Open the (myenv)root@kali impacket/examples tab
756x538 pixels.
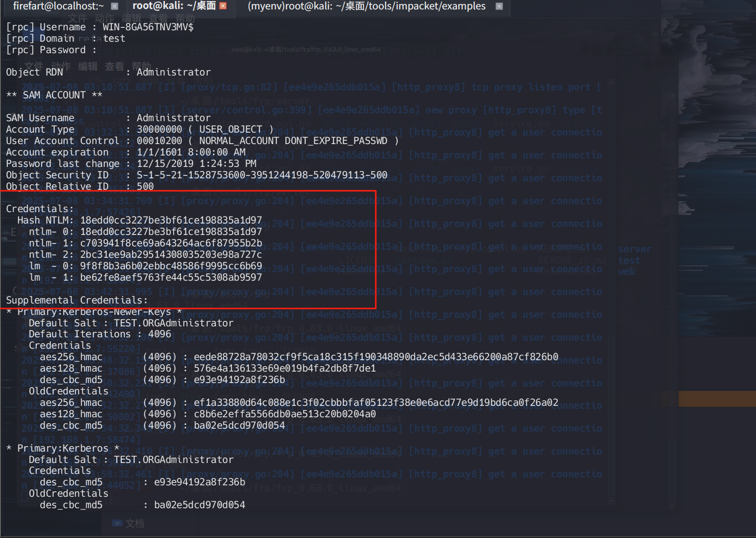click(x=366, y=6)
